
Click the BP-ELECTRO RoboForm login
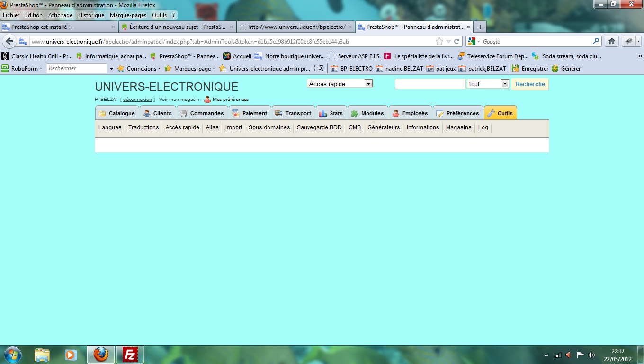point(351,68)
